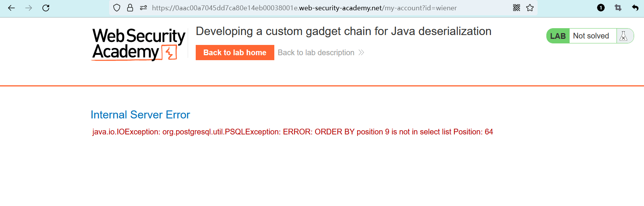This screenshot has height=206, width=644.
Task: Click the browser back arrow
Action: [11, 8]
